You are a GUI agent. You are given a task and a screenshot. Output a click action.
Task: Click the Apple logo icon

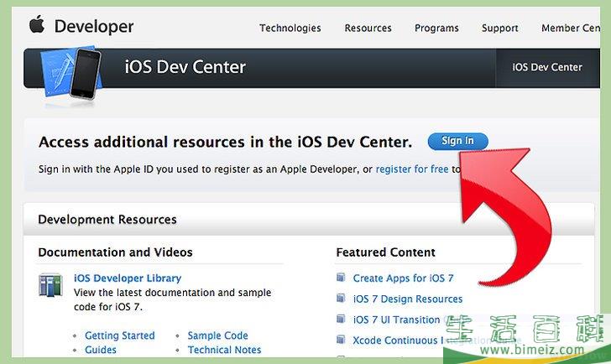[x=37, y=24]
